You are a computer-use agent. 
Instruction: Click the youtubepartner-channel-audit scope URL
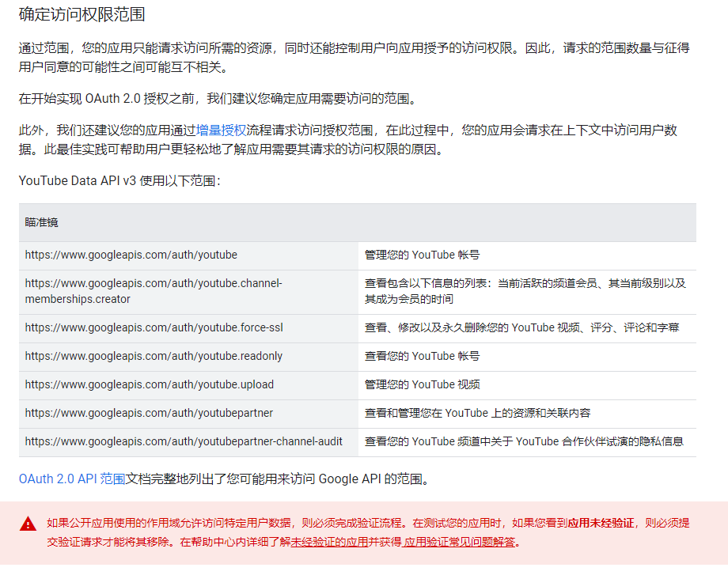click(x=184, y=441)
